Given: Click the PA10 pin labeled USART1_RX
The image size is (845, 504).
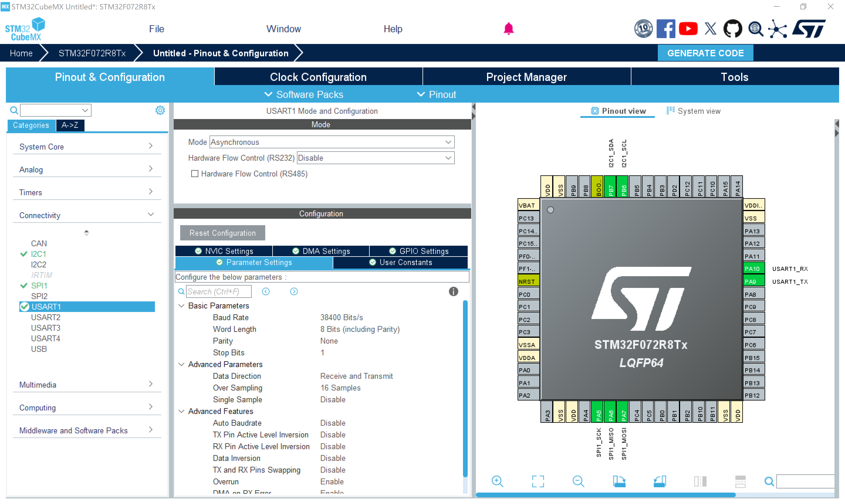Looking at the screenshot, I should [x=753, y=268].
